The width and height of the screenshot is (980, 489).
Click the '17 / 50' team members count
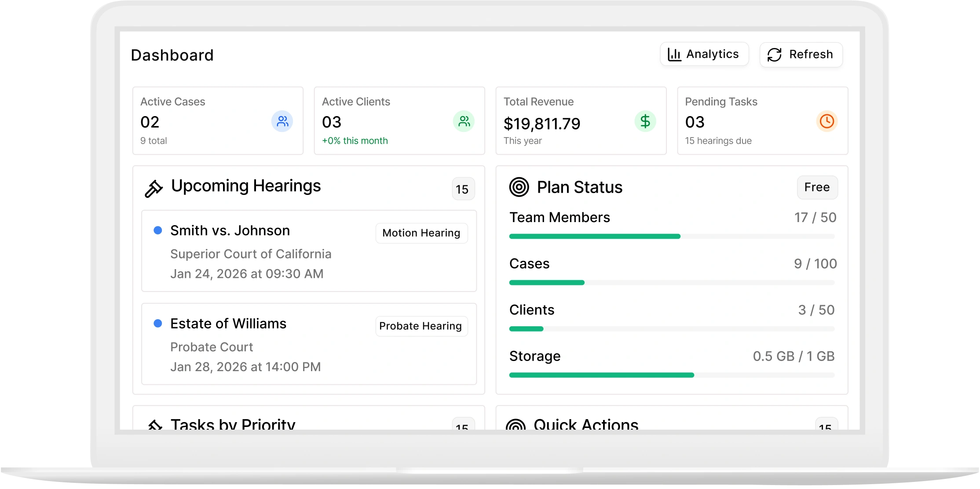tap(815, 218)
